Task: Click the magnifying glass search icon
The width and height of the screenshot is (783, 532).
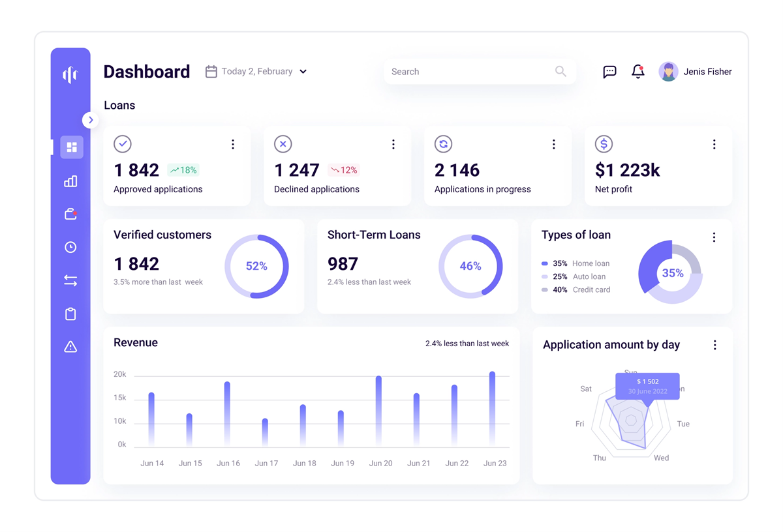Action: pos(560,71)
